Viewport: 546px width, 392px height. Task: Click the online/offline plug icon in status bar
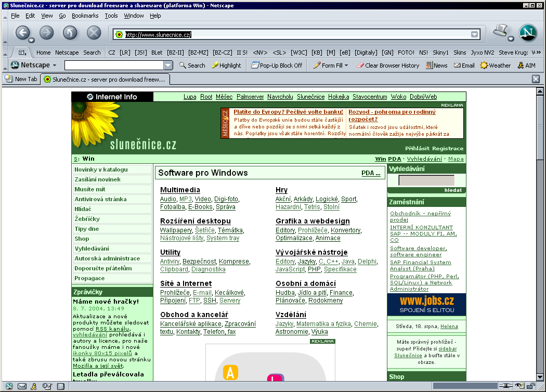(505, 385)
